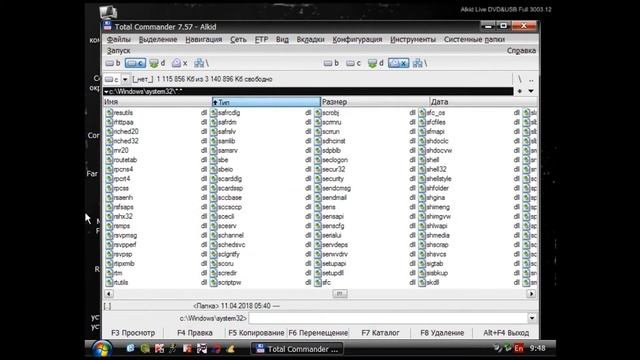Open the Windows Start button
This screenshot has height=360, width=640.
pos(102,349)
